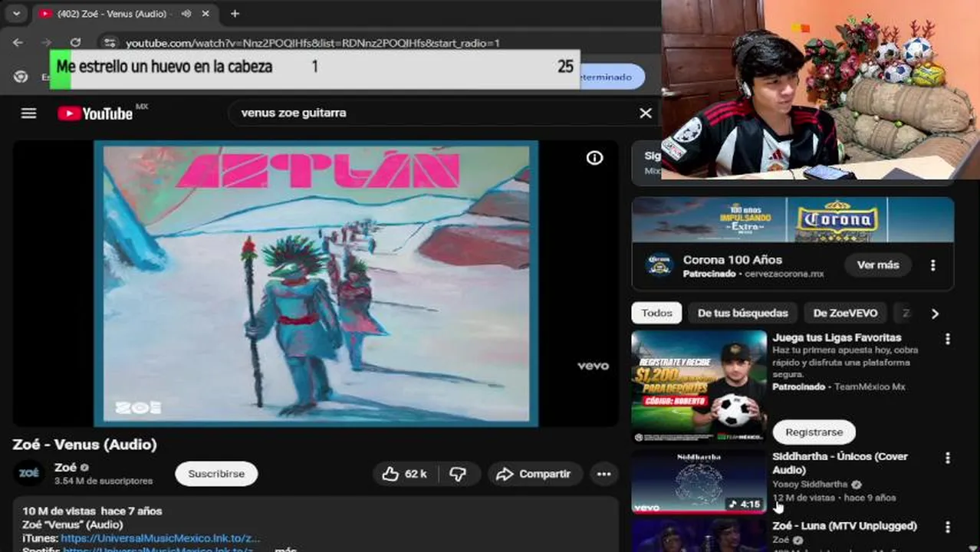Viewport: 980px width, 552px height.
Task: Go to YouTube home via the logo
Action: pyautogui.click(x=96, y=113)
